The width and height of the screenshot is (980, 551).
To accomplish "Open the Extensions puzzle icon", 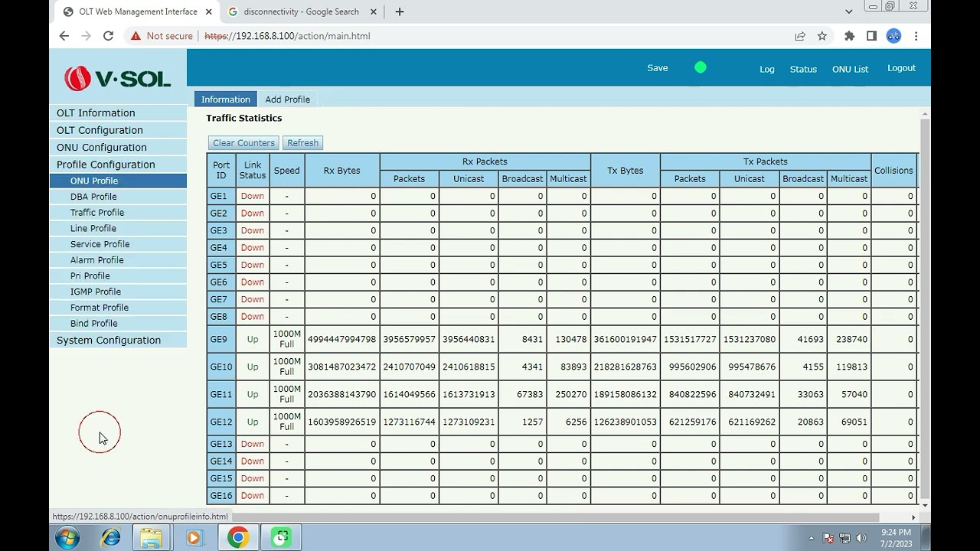I will click(849, 36).
